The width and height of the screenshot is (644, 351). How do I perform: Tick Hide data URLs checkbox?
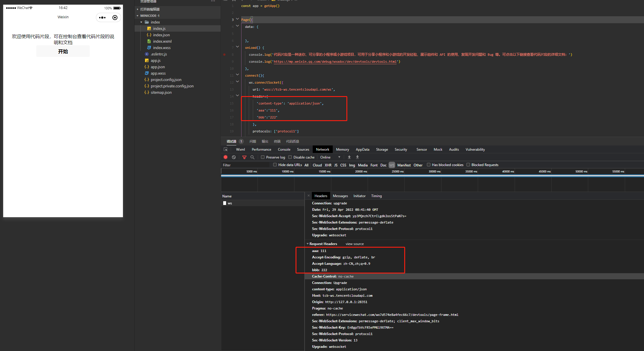point(275,165)
